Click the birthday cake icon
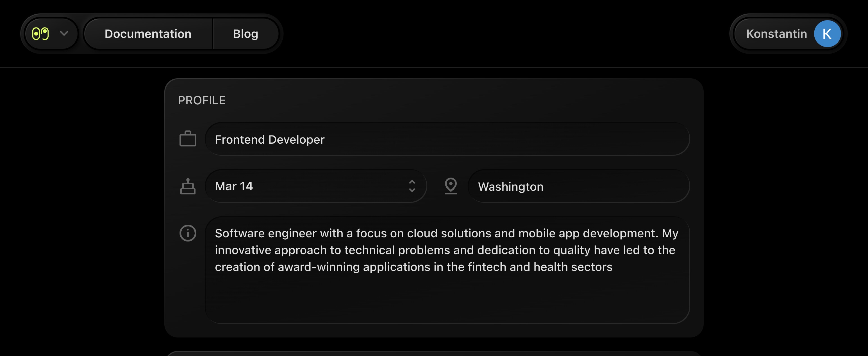868x356 pixels. 188,186
